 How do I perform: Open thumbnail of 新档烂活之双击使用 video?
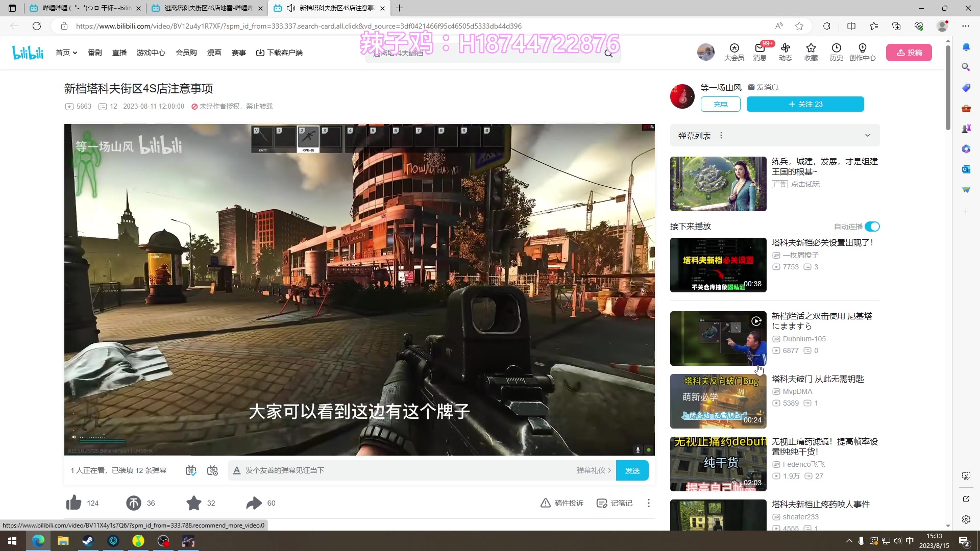pyautogui.click(x=718, y=338)
